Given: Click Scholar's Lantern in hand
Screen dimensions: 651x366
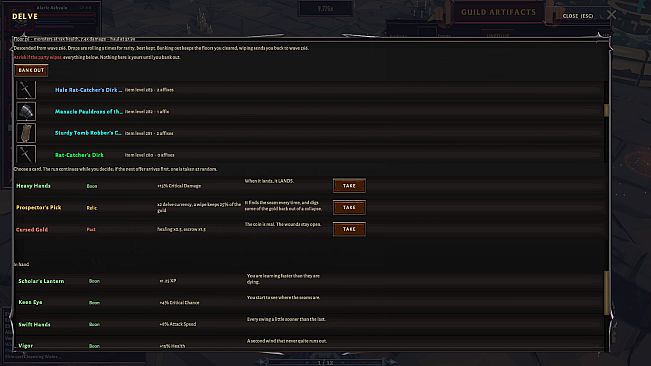Looking at the screenshot, I should [x=41, y=281].
